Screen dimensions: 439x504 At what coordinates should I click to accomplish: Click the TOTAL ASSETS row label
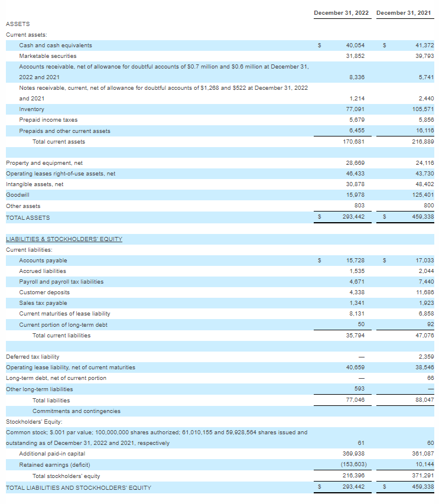[28, 217]
